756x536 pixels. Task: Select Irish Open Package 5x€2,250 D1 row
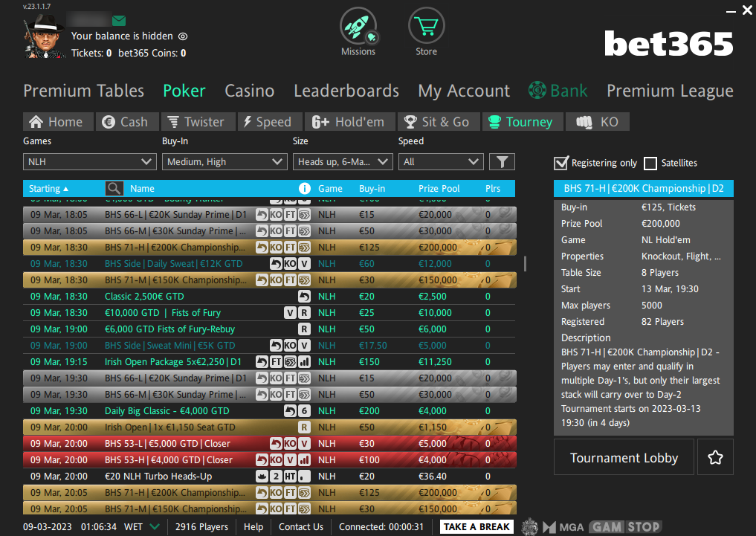point(269,362)
